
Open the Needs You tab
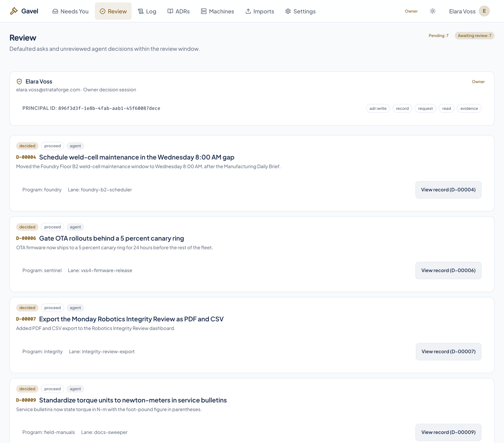[70, 11]
